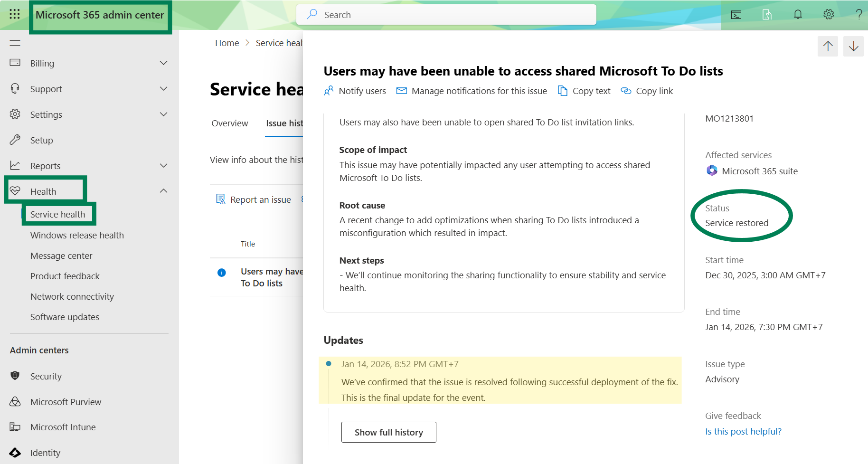The width and height of the screenshot is (868, 464).
Task: Open the Is this post helpful link
Action: click(x=743, y=431)
